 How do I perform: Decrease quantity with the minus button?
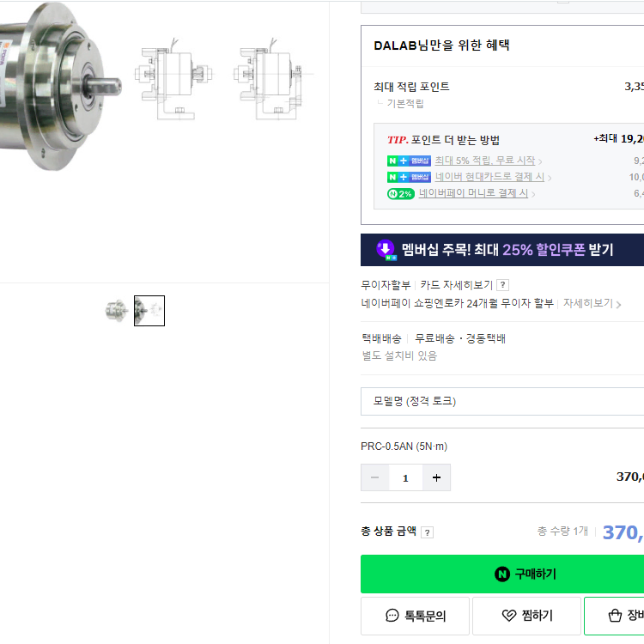pos(374,477)
